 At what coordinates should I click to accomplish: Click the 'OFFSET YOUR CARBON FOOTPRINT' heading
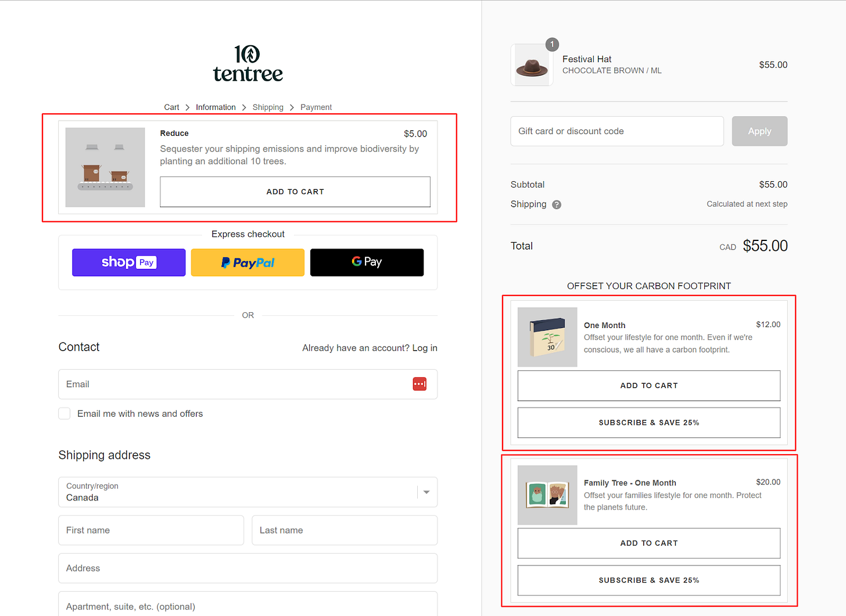pos(649,286)
